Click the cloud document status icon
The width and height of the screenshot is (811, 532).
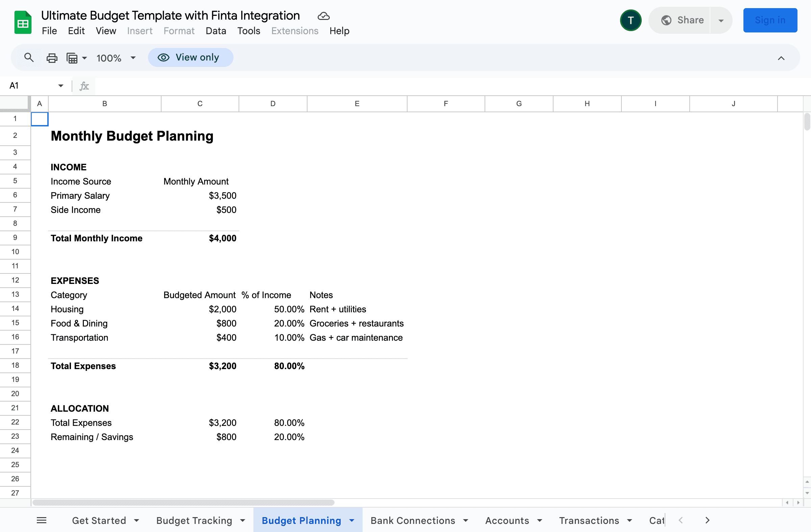[x=323, y=16]
